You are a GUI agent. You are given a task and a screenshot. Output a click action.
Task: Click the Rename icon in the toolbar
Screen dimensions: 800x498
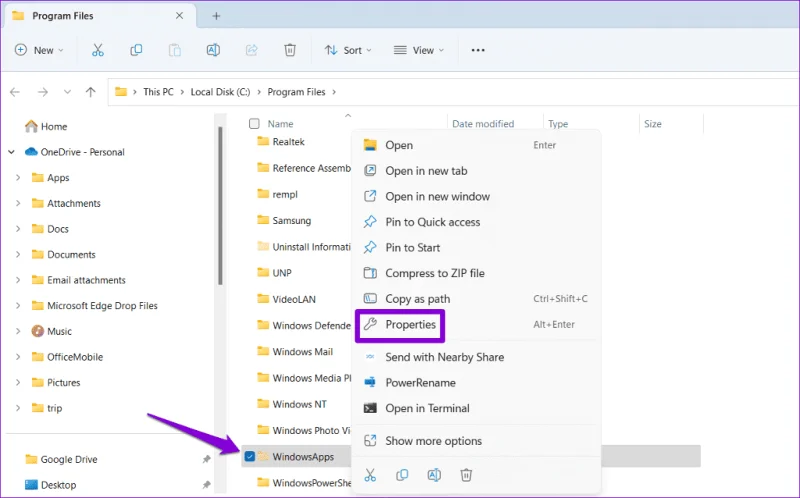[x=213, y=50]
